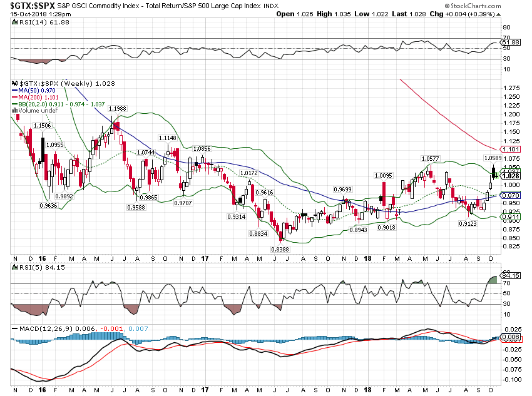Click the MA(200) 1.101 legend text
This screenshot has height=396, width=532.
[38, 98]
